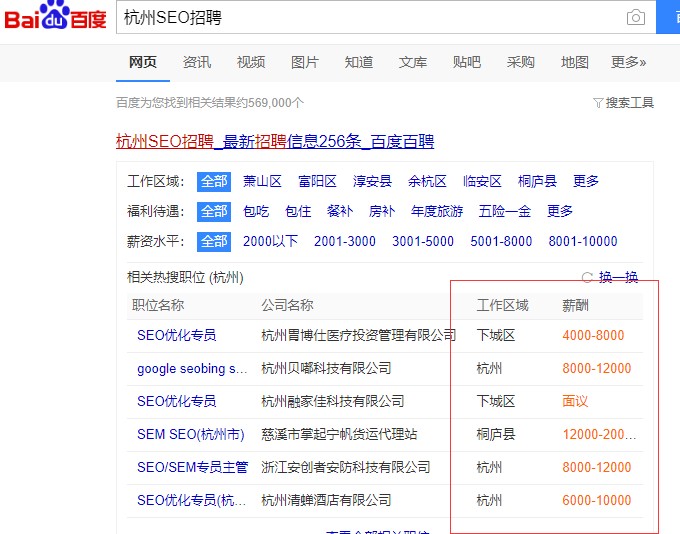Click the blue search button
The height and width of the screenshot is (534, 680).
[x=668, y=17]
